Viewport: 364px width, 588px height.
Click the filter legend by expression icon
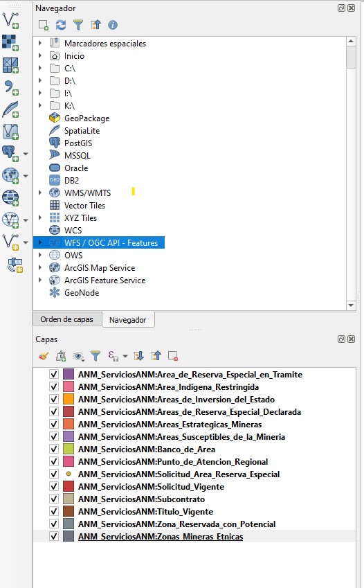(x=113, y=356)
